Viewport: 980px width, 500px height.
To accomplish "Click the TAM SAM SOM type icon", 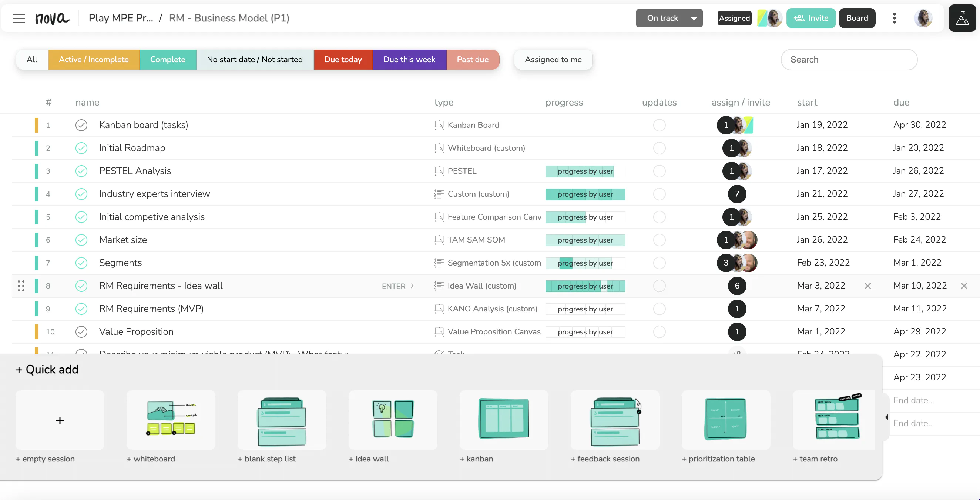I will pos(439,240).
